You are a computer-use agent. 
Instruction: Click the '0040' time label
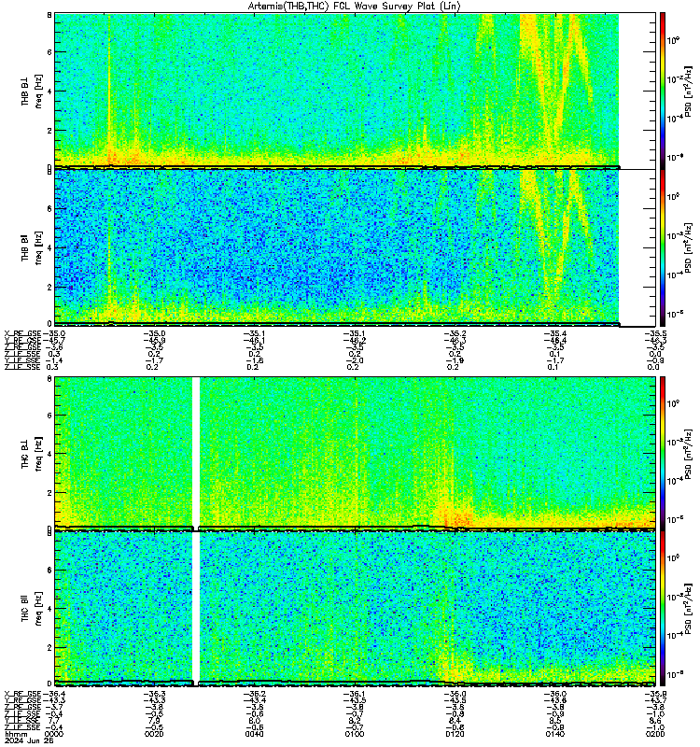click(x=254, y=734)
